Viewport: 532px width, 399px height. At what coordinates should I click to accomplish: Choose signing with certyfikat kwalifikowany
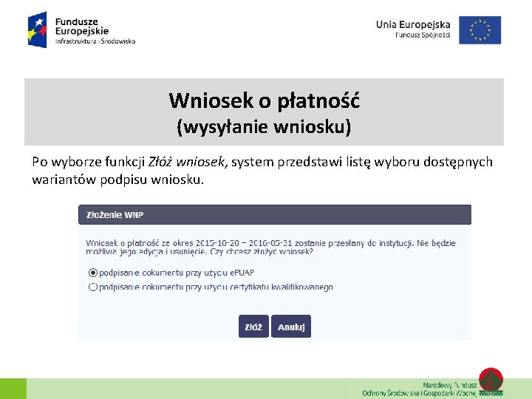coord(92,287)
